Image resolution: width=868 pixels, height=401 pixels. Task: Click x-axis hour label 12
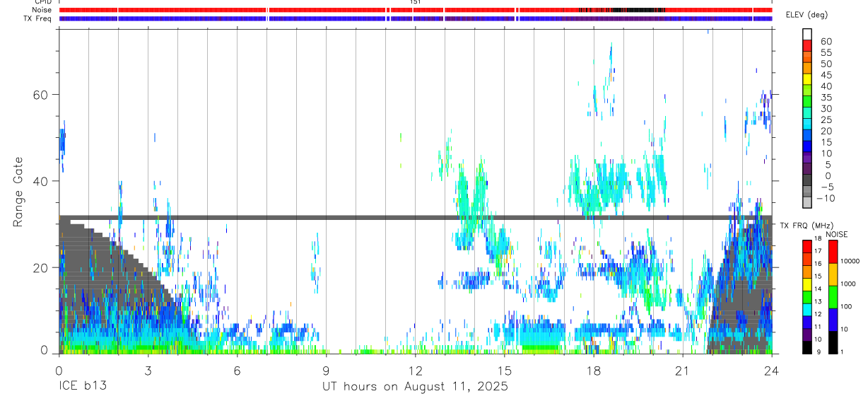(x=415, y=371)
